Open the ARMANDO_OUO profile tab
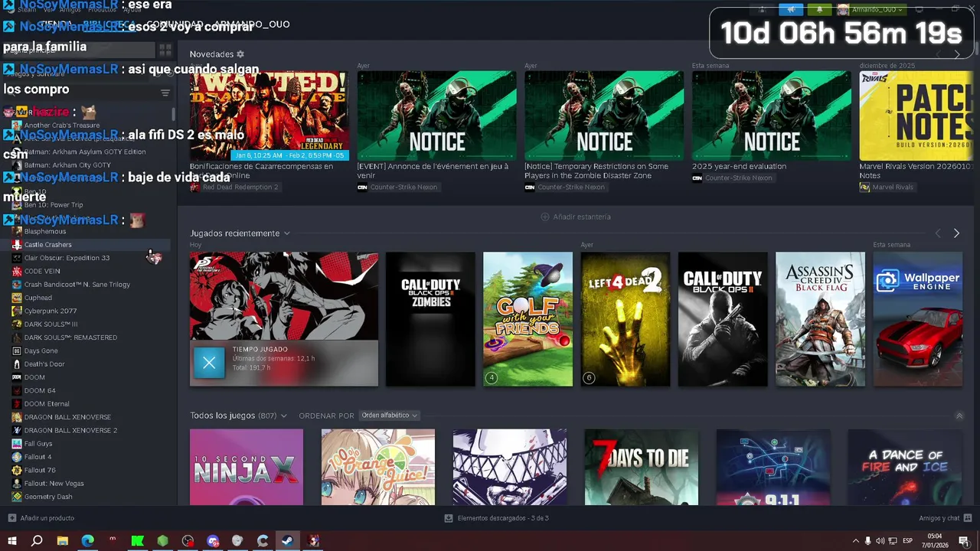This screenshot has height=551, width=980. (x=251, y=24)
